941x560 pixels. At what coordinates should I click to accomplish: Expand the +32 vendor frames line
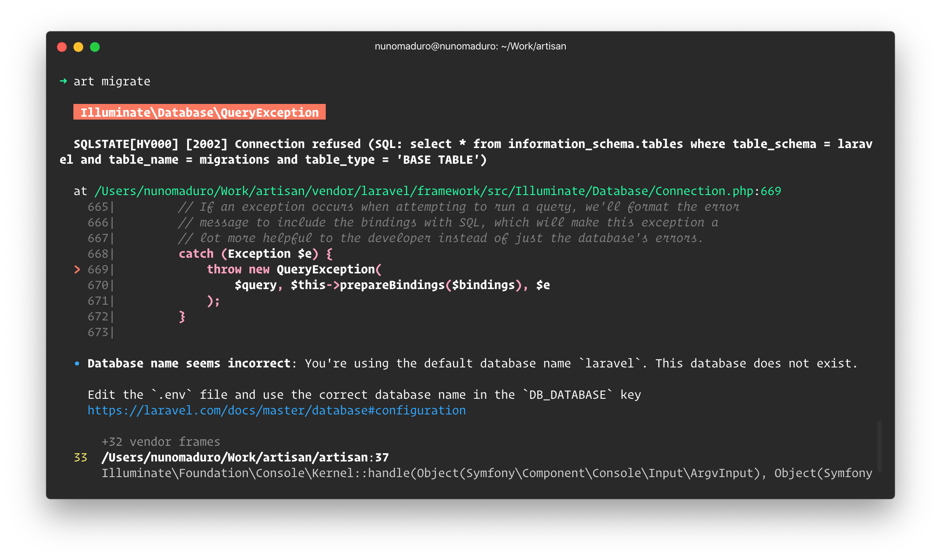[x=161, y=442]
